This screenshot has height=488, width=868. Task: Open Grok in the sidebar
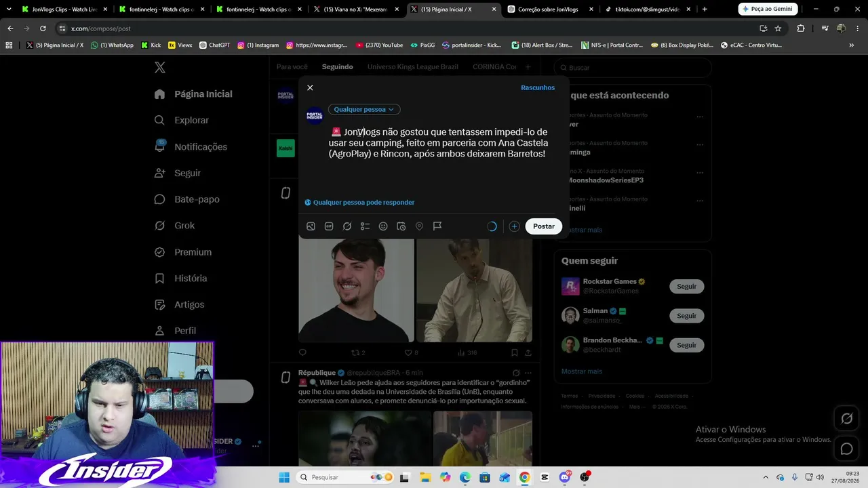pos(175,226)
